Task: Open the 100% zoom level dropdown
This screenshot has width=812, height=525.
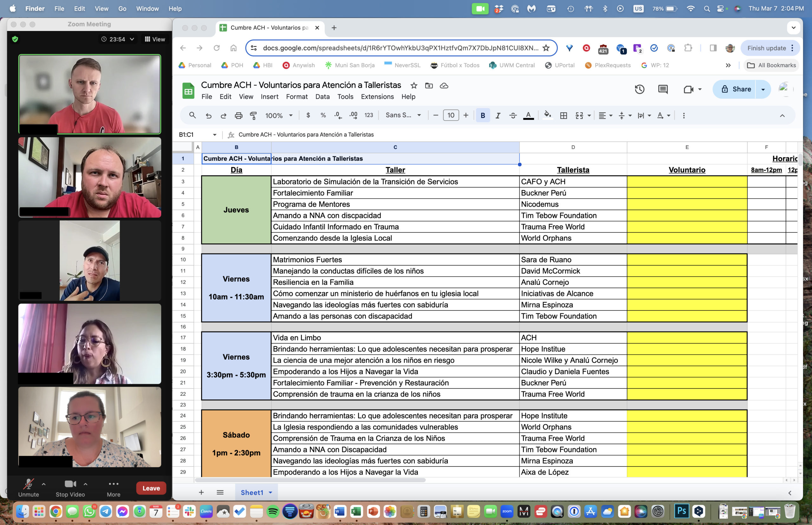Action: click(x=279, y=115)
